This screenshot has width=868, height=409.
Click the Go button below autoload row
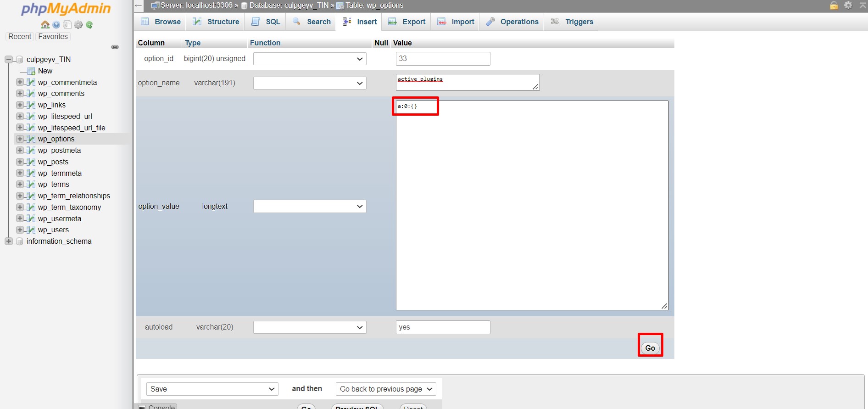[x=650, y=348]
